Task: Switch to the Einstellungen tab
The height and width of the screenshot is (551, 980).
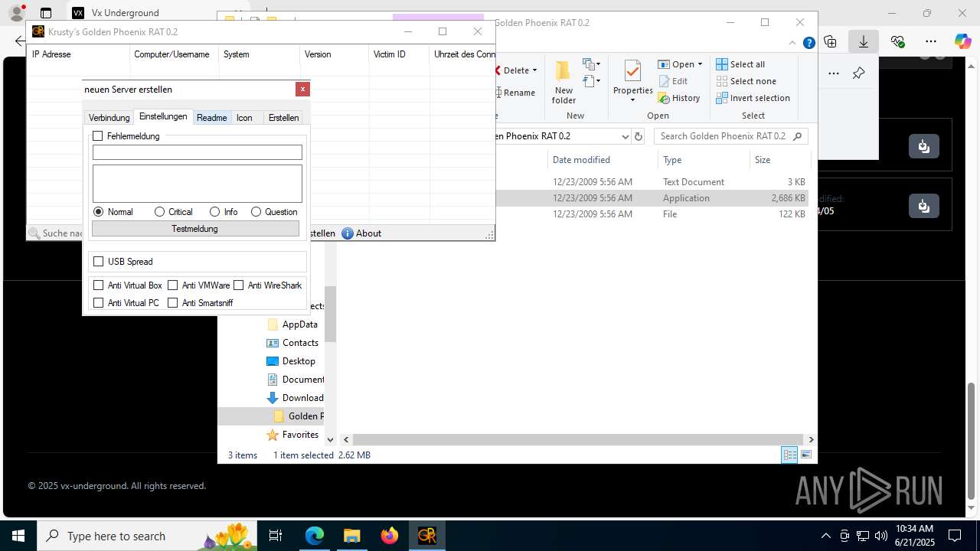Action: pos(163,116)
